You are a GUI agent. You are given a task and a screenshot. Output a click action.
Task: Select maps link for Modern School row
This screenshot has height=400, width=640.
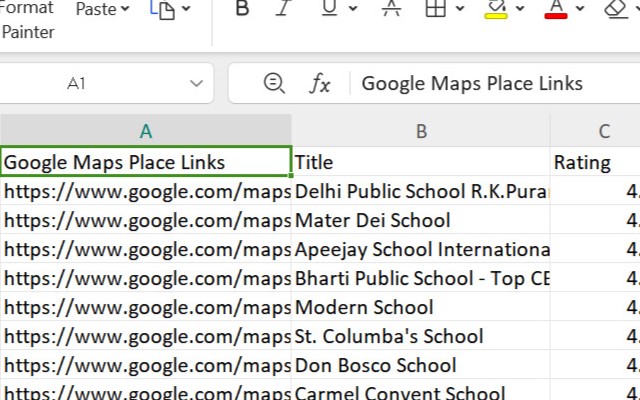pos(146,307)
